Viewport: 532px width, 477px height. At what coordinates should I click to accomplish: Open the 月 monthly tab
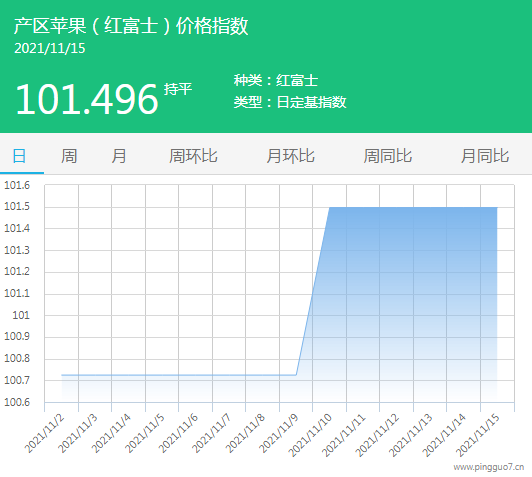coord(119,156)
